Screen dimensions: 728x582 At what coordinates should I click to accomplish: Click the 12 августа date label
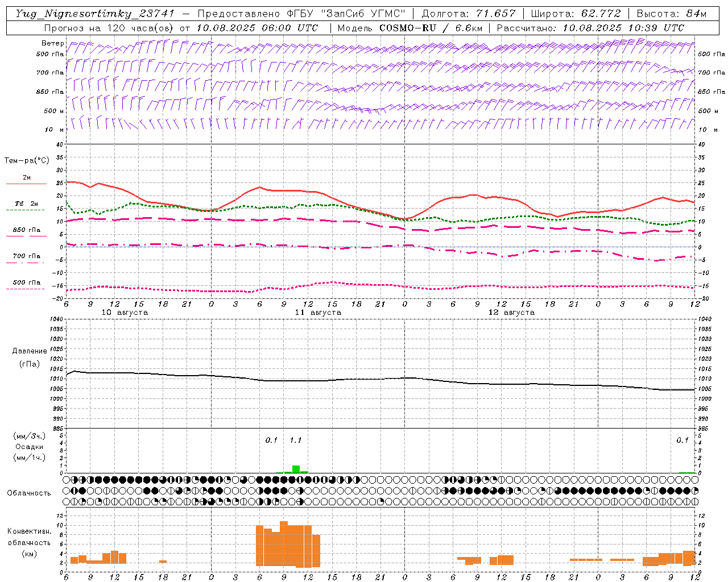point(511,313)
